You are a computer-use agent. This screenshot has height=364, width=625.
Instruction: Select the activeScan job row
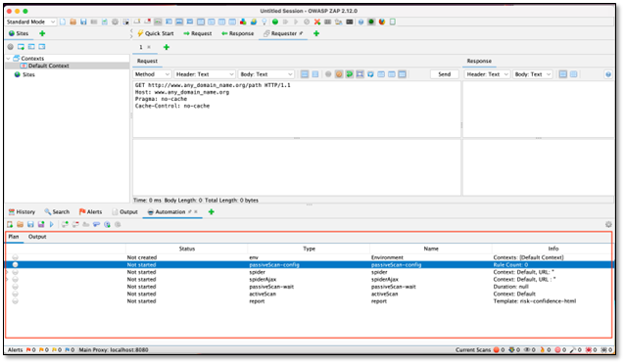point(309,294)
